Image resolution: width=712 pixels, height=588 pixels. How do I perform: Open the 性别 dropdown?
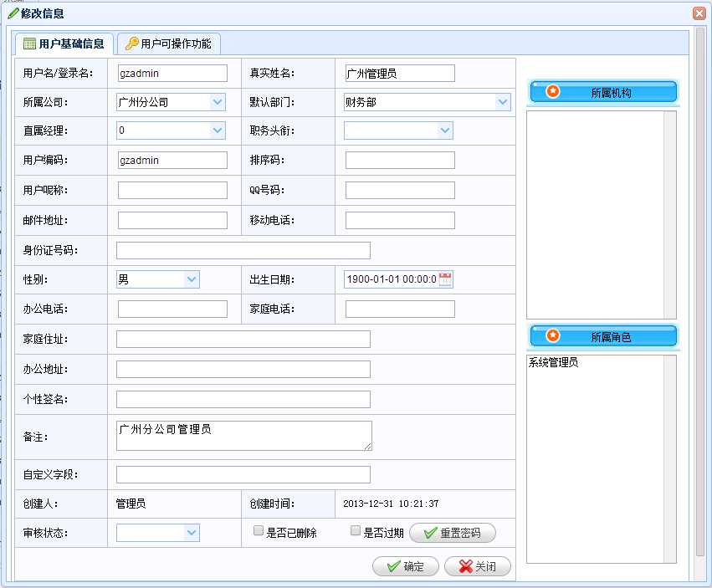192,279
